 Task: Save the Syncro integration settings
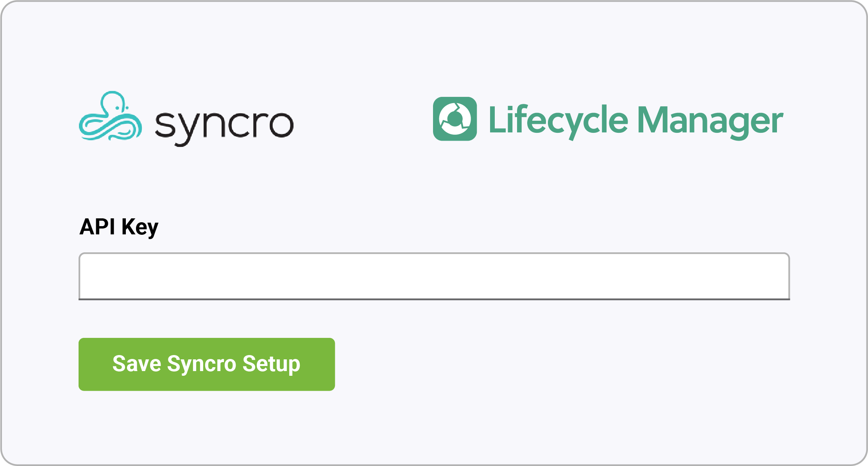click(x=206, y=364)
